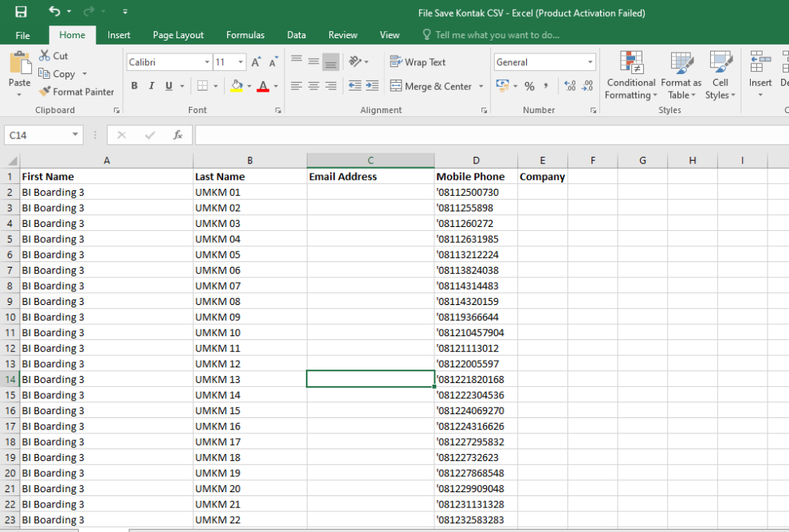Select the Center align icon

[313, 86]
